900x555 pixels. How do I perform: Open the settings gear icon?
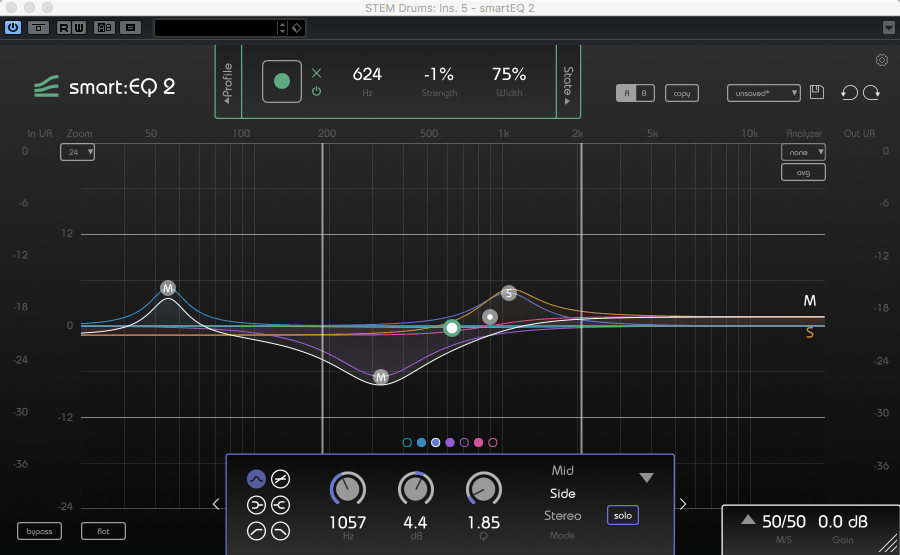coord(882,60)
